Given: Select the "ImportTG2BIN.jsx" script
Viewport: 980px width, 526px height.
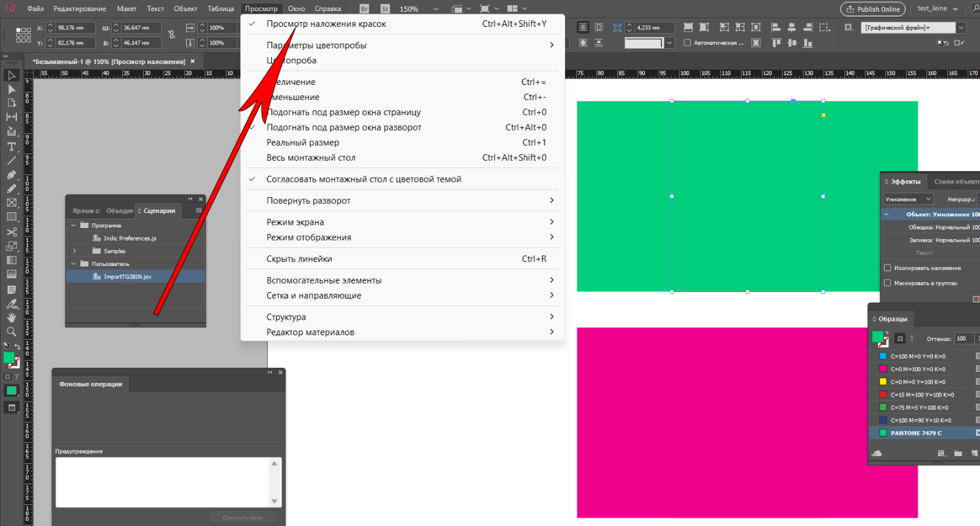Looking at the screenshot, I should (x=135, y=276).
